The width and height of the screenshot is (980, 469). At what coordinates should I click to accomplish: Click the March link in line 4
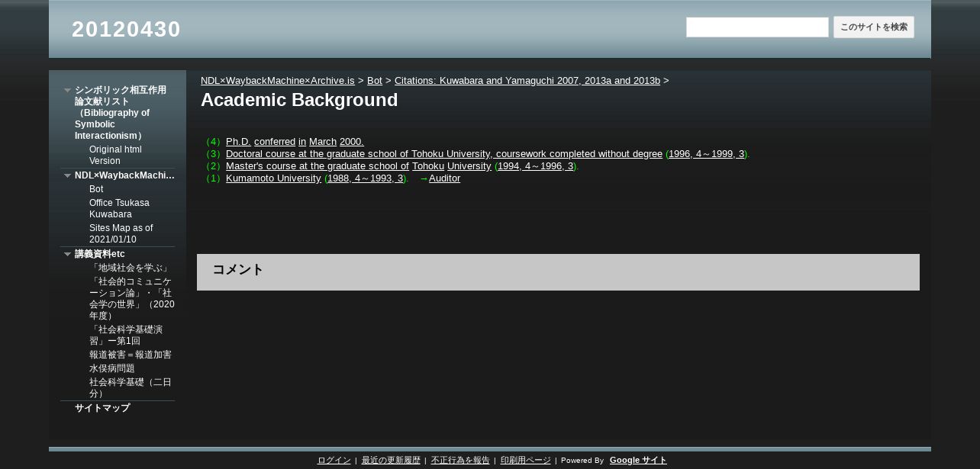click(323, 141)
